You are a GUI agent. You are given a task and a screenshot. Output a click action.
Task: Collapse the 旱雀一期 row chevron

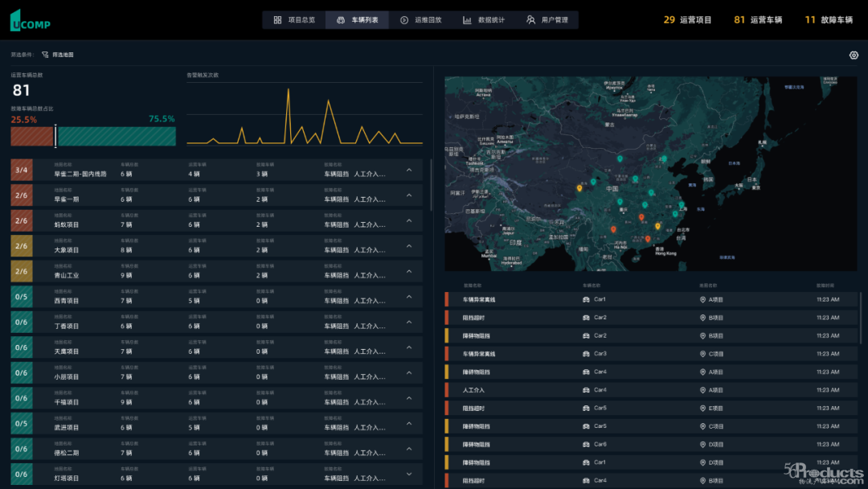(409, 195)
